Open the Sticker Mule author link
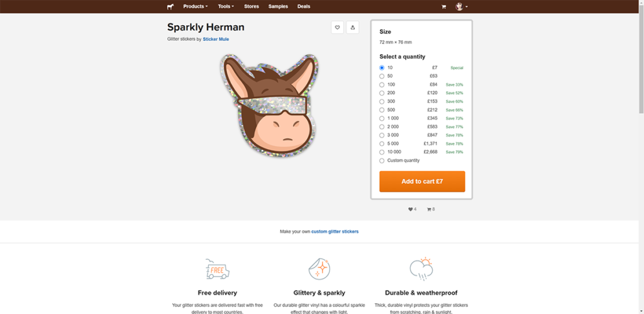The image size is (644, 314). (x=216, y=40)
